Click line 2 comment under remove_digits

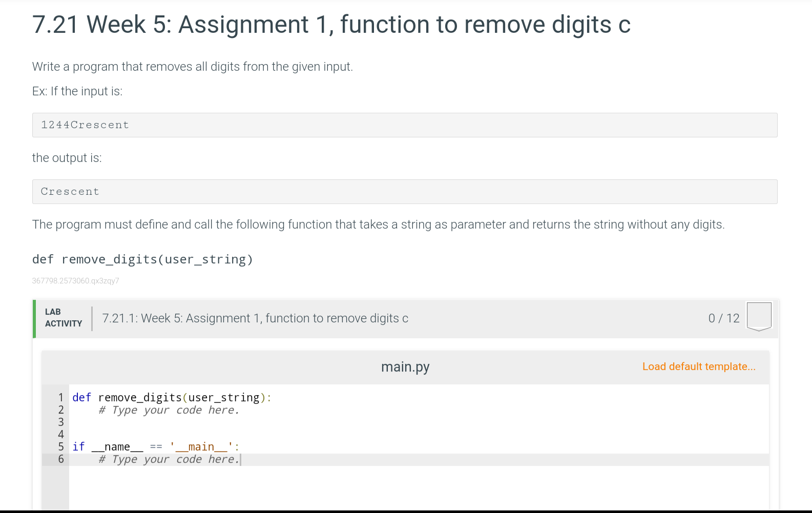coord(169,410)
